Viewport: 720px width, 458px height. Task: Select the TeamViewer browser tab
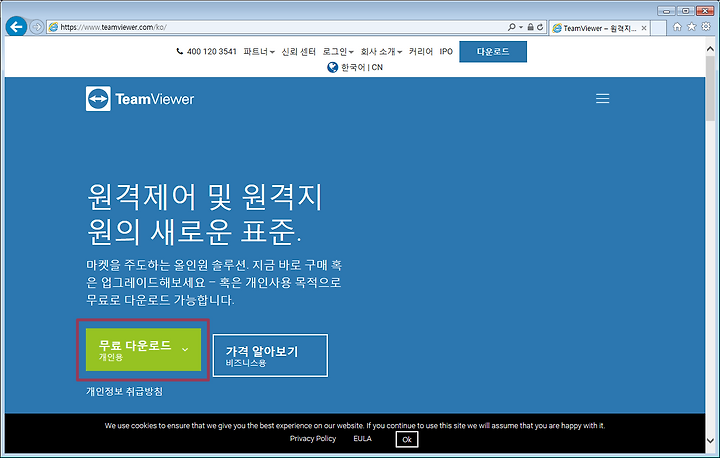[x=599, y=28]
